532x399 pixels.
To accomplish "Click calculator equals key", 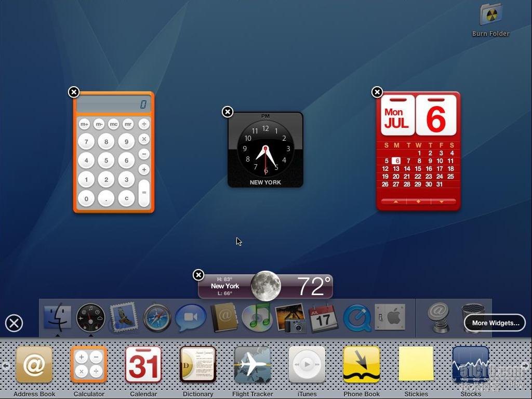I will pos(144,193).
